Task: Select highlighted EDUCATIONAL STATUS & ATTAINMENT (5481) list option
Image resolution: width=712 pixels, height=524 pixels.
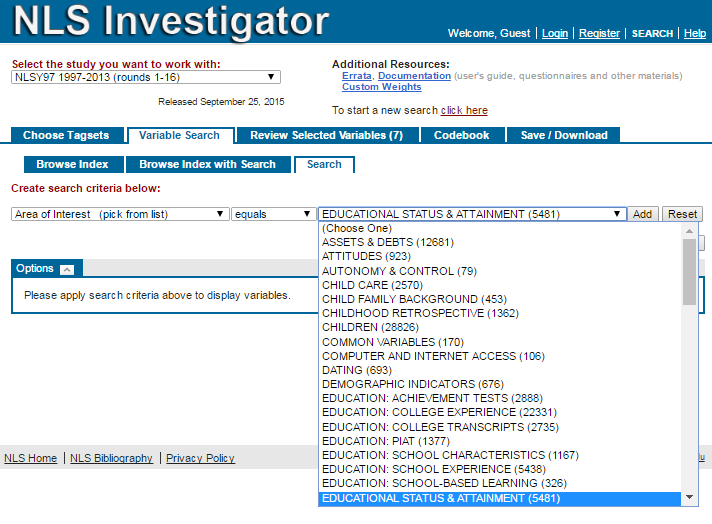Action: point(499,498)
